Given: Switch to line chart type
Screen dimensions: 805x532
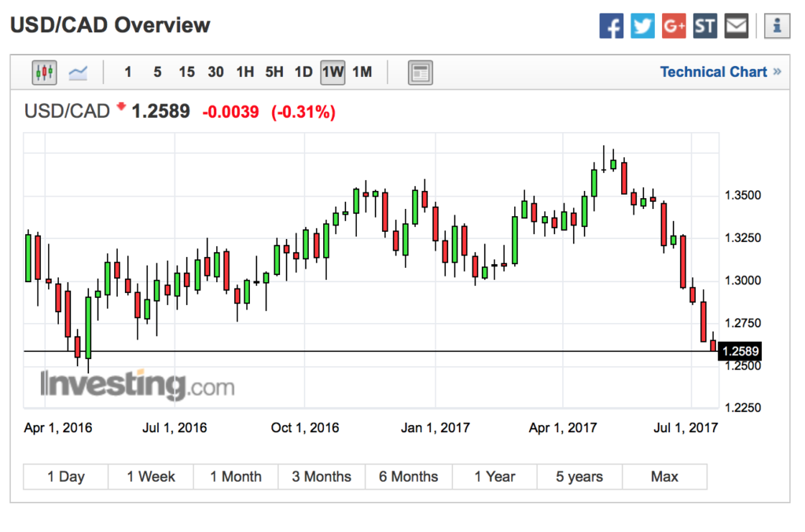Looking at the screenshot, I should click(78, 72).
